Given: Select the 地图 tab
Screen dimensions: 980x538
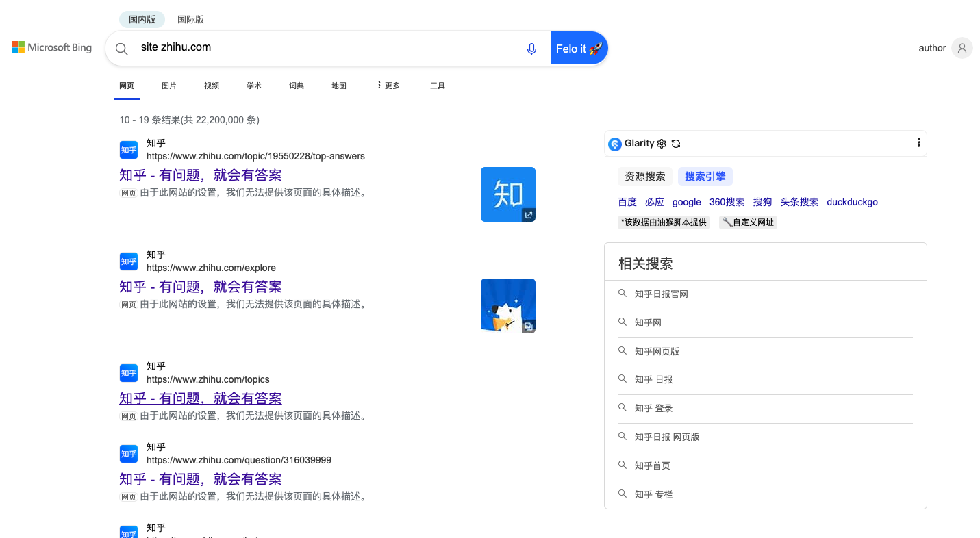Looking at the screenshot, I should (339, 86).
